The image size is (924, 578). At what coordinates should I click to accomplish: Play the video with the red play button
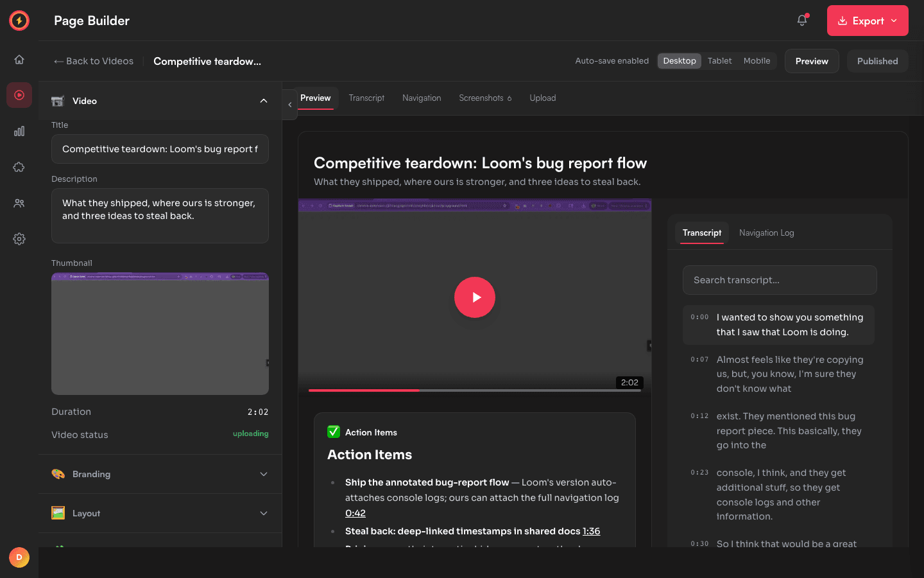coord(475,297)
